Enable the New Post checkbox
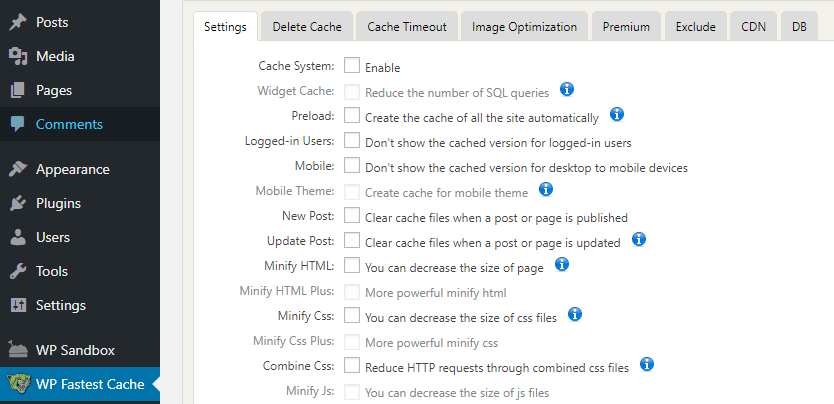The image size is (834, 404). pyautogui.click(x=352, y=215)
